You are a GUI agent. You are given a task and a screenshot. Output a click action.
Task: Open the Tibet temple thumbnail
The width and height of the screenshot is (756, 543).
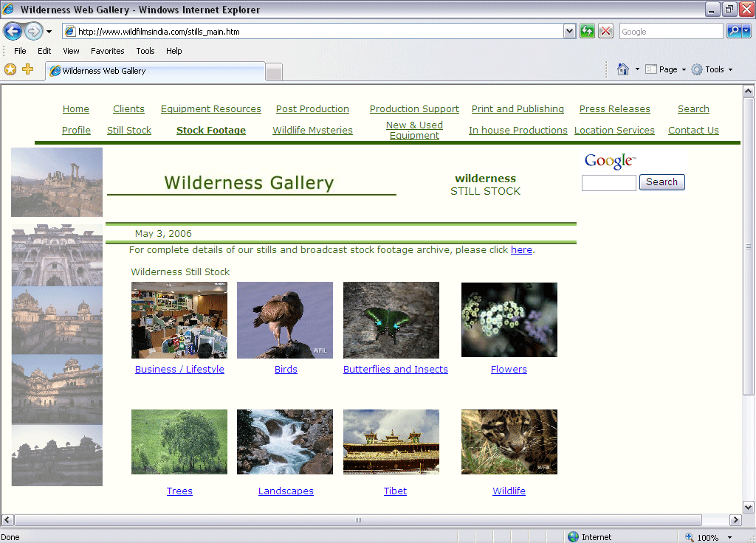coord(391,442)
